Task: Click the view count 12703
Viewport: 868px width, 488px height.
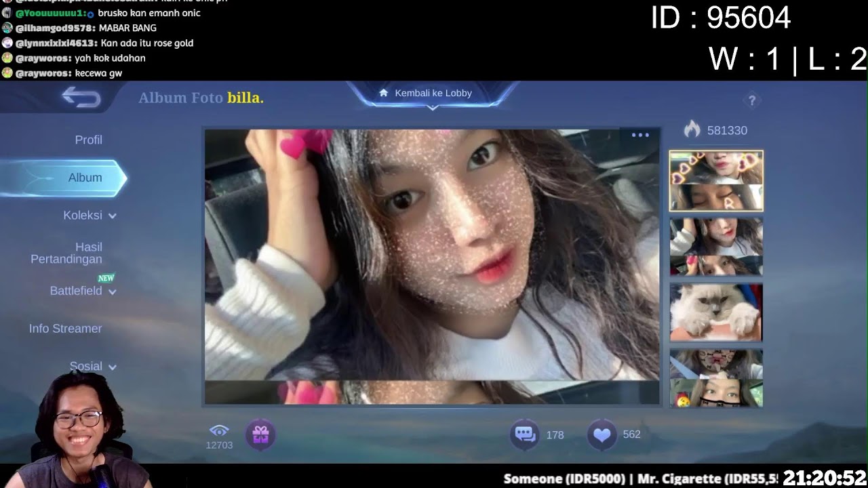Action: (x=219, y=445)
